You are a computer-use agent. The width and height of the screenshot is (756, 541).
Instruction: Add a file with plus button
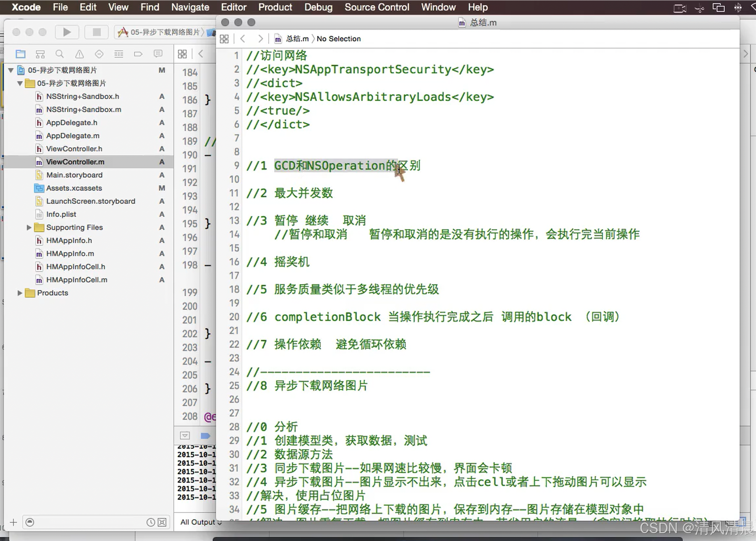[x=13, y=522]
